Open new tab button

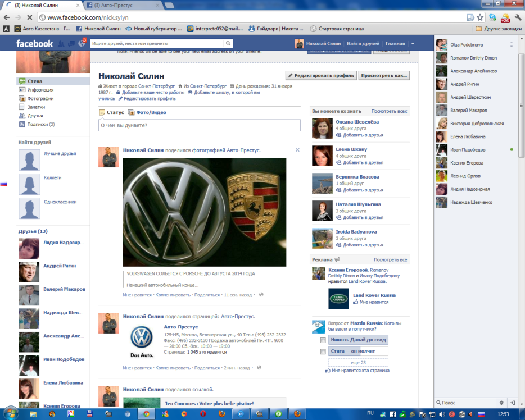[x=169, y=5]
